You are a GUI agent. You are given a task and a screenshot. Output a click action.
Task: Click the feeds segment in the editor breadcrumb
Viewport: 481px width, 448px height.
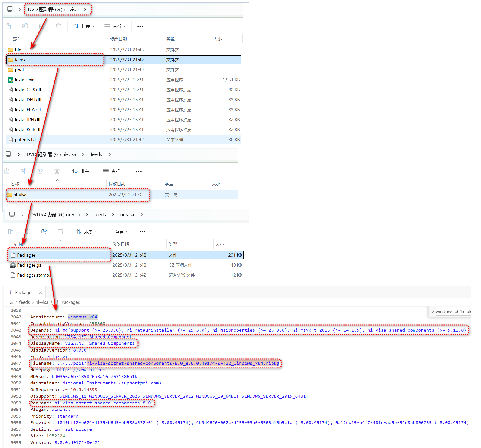[x=24, y=302]
